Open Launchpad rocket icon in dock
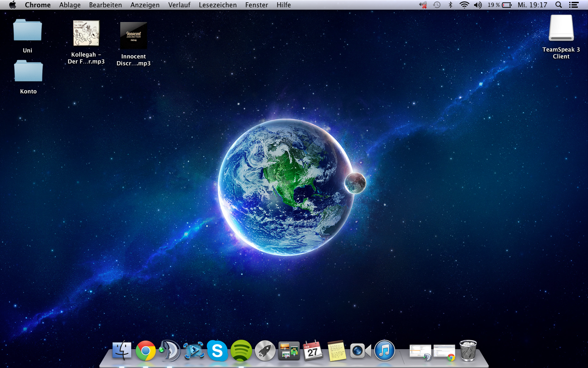Screen dimensions: 588x368 [265, 351]
